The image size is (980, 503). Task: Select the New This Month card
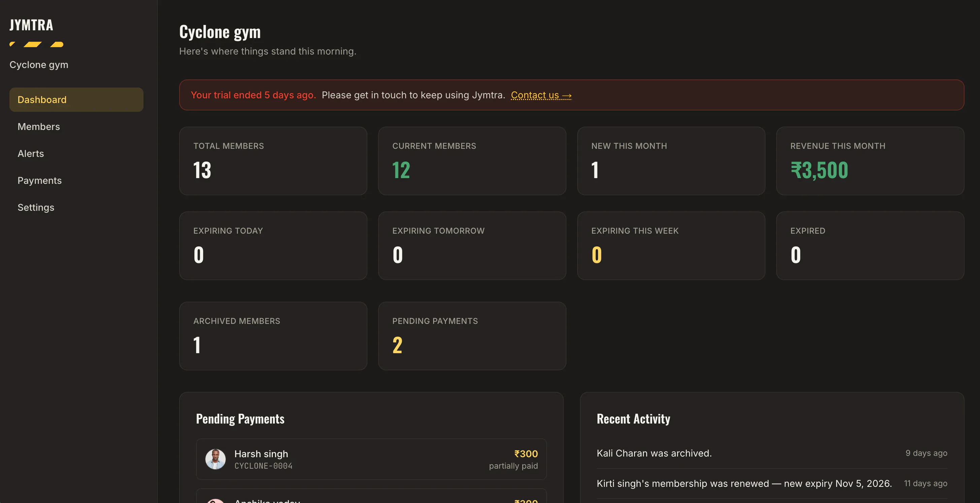click(x=671, y=161)
